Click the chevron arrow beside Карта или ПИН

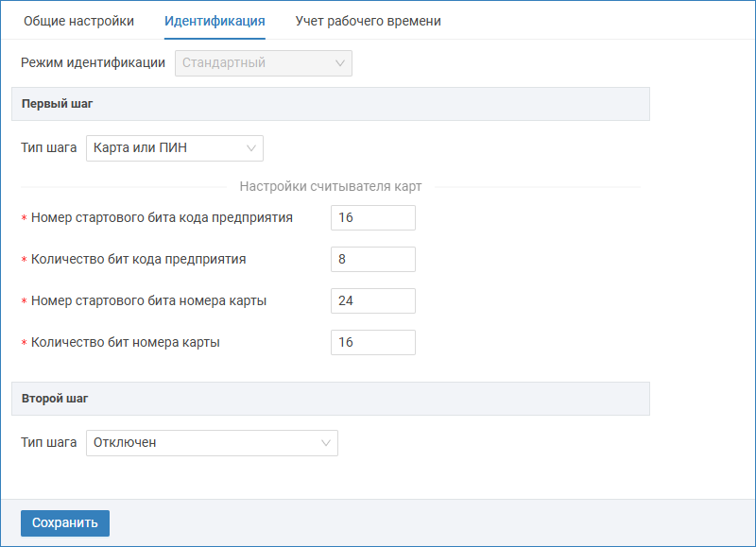(251, 148)
